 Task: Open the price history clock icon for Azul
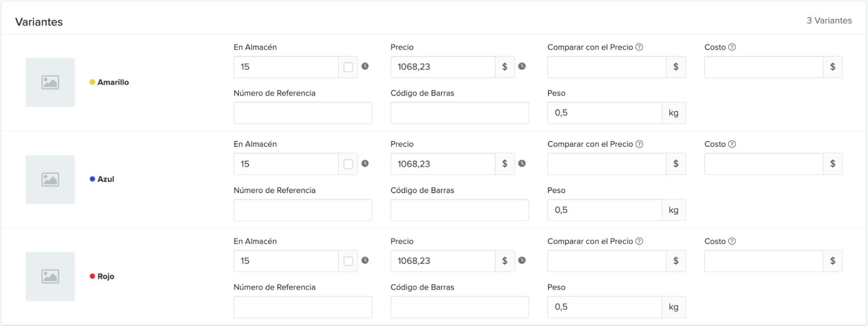click(x=522, y=163)
